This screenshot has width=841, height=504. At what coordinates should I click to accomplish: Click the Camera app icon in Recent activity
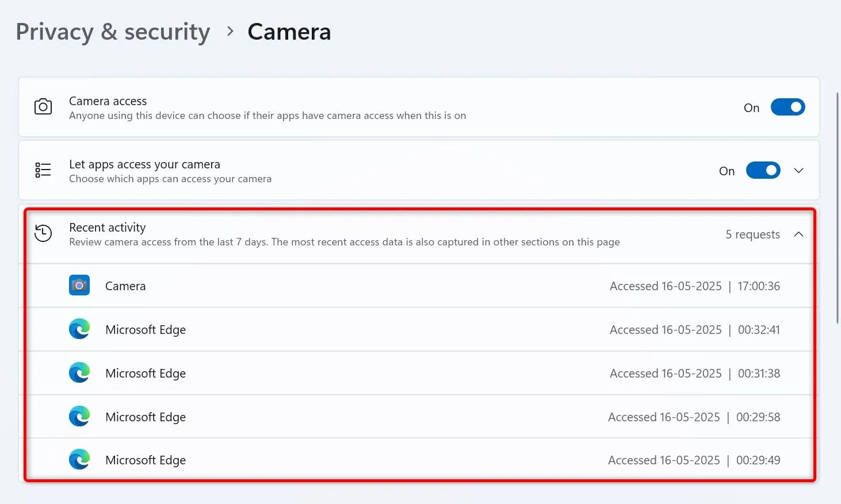[x=79, y=285]
